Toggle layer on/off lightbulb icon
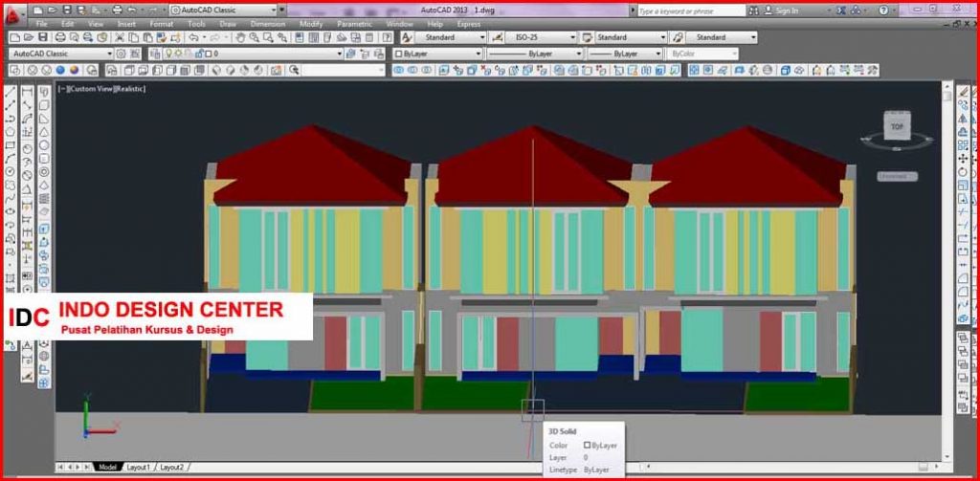Image resolution: width=980 pixels, height=481 pixels. 168,54
